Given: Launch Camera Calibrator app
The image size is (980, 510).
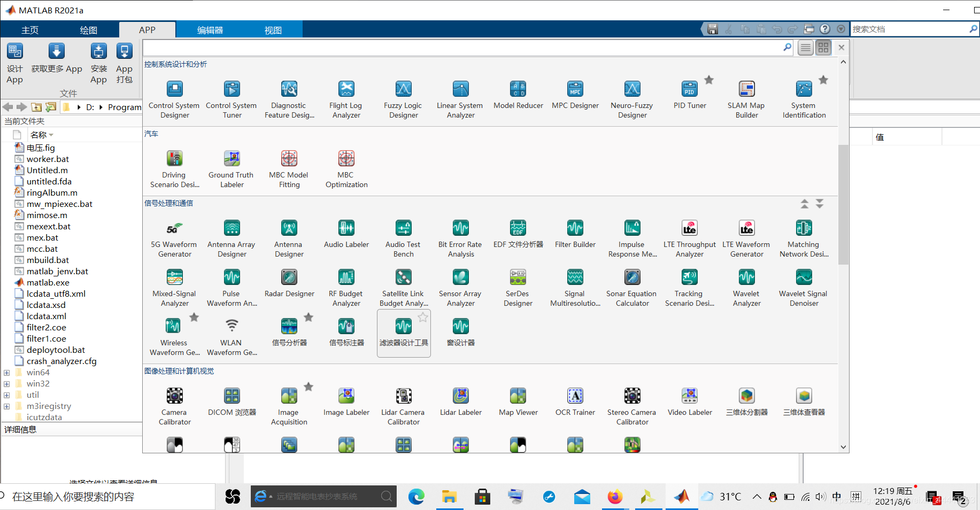Looking at the screenshot, I should pyautogui.click(x=174, y=406).
